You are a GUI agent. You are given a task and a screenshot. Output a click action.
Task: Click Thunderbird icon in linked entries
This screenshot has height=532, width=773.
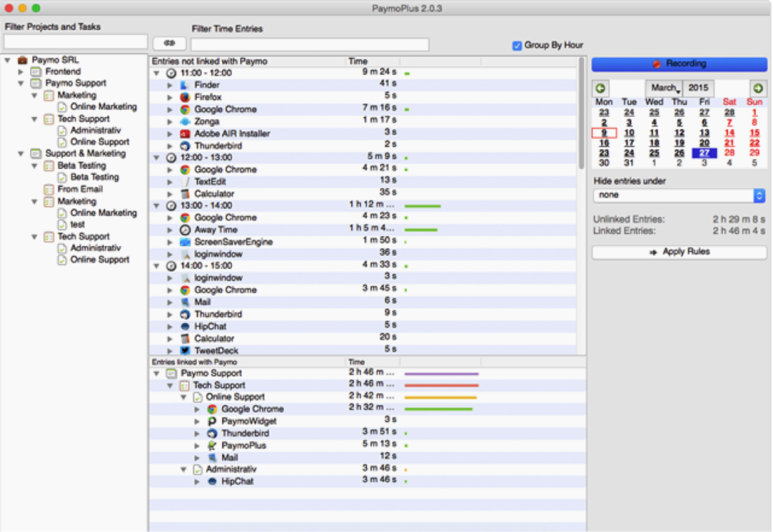[x=212, y=433]
